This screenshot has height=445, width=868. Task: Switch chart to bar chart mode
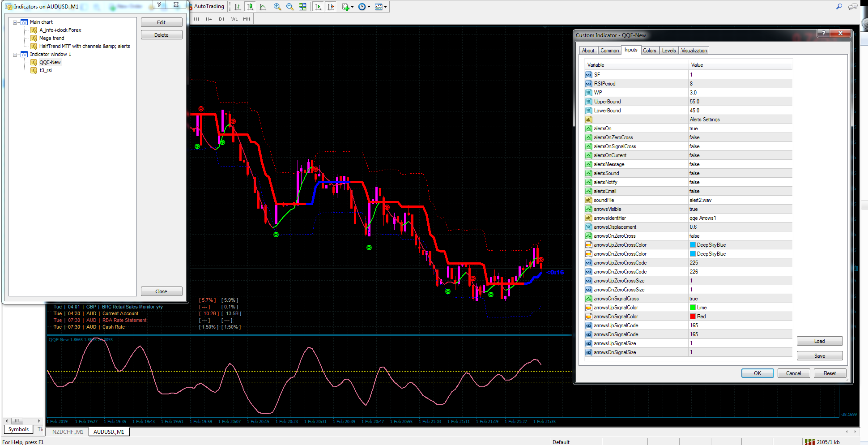point(238,7)
